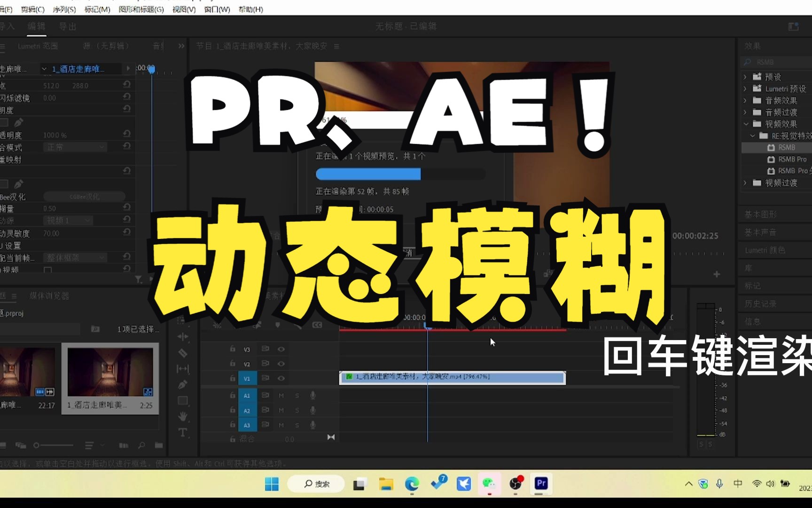Screen dimensions: 812x508
Task: Click the captions CC timeline icon
Action: coord(317,325)
